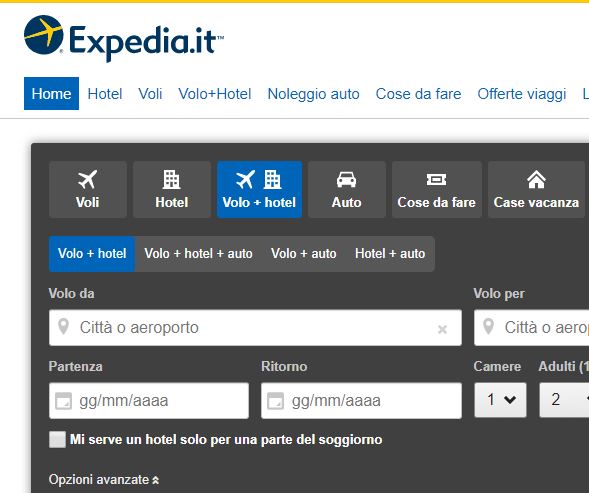Clear the Volo da field with X

click(442, 329)
